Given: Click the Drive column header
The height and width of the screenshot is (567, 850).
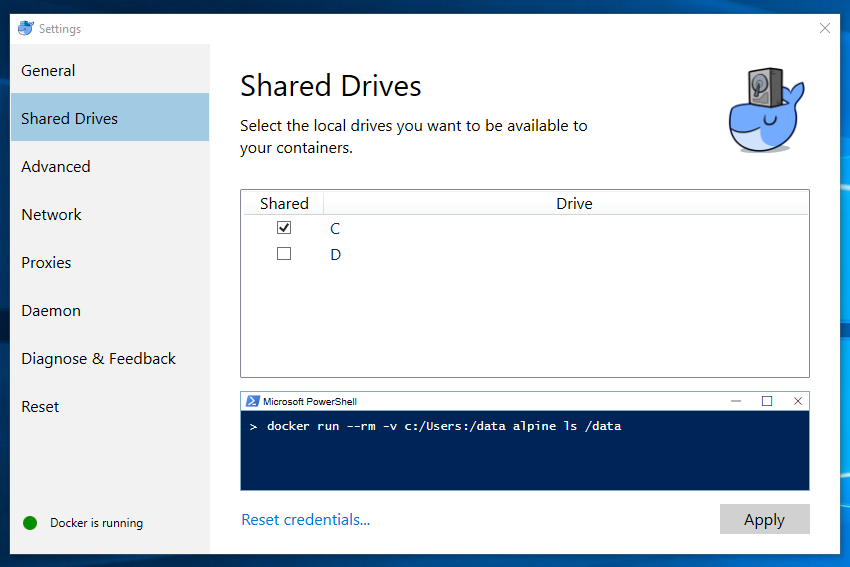Looking at the screenshot, I should (566, 203).
